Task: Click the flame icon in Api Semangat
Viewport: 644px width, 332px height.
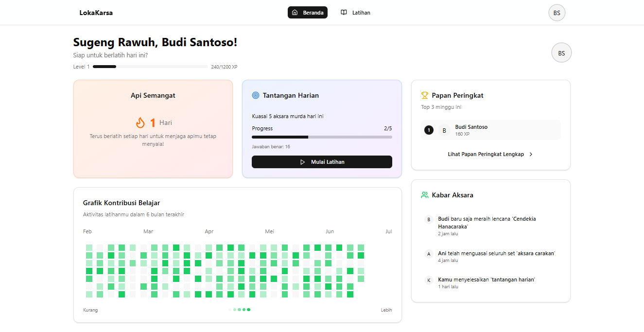Action: click(x=140, y=122)
